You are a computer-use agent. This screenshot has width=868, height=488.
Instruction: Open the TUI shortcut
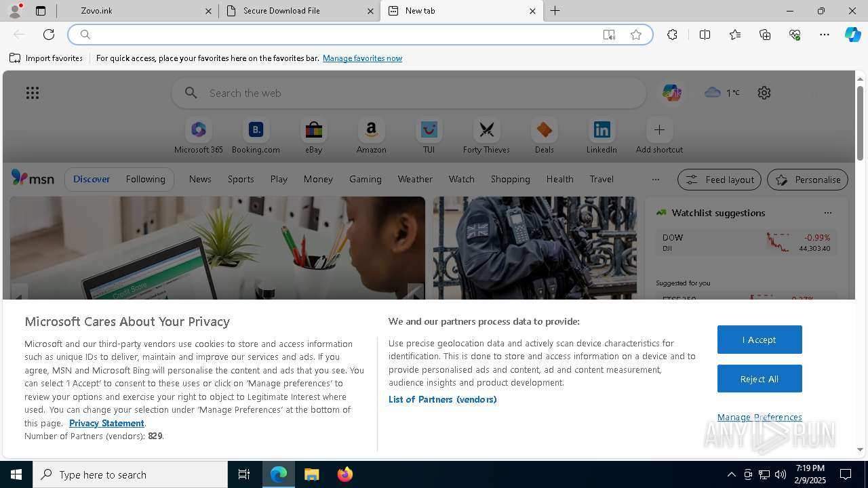click(x=429, y=136)
